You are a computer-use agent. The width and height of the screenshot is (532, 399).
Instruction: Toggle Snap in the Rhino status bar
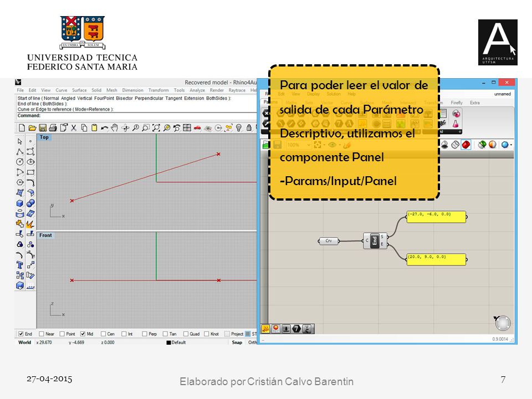click(237, 342)
